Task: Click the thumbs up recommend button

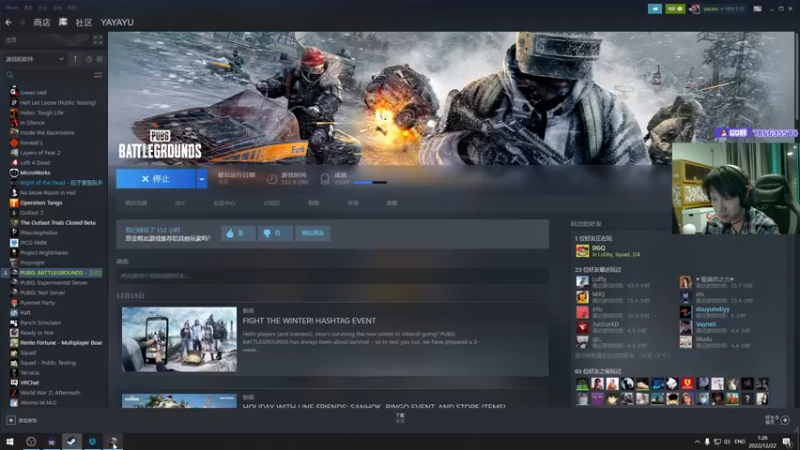Action: pyautogui.click(x=238, y=233)
